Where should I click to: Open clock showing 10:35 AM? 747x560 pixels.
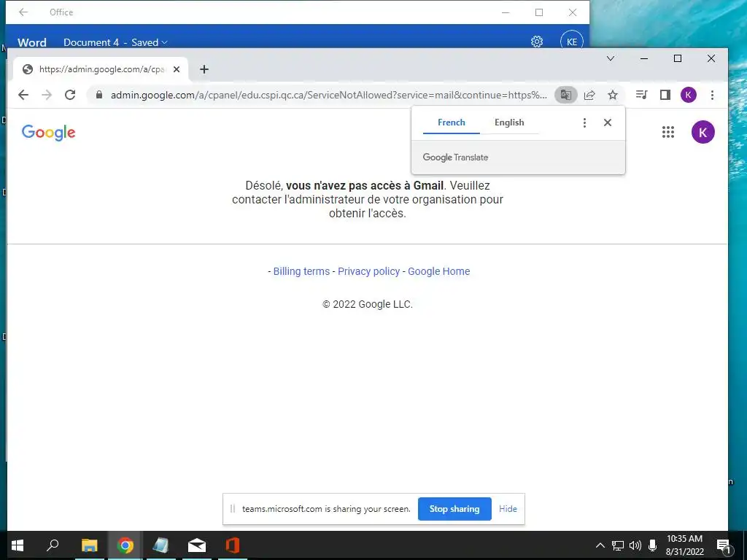(x=684, y=545)
